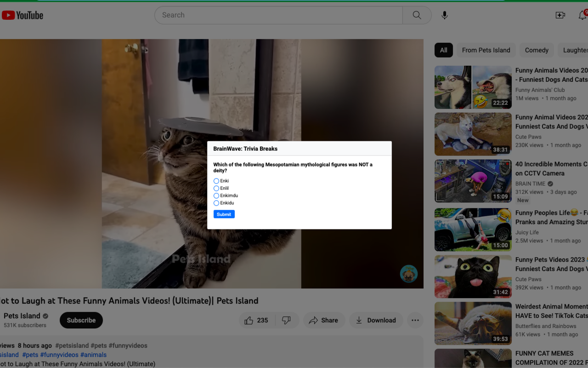Select the From Pets Island filter chip

486,50
